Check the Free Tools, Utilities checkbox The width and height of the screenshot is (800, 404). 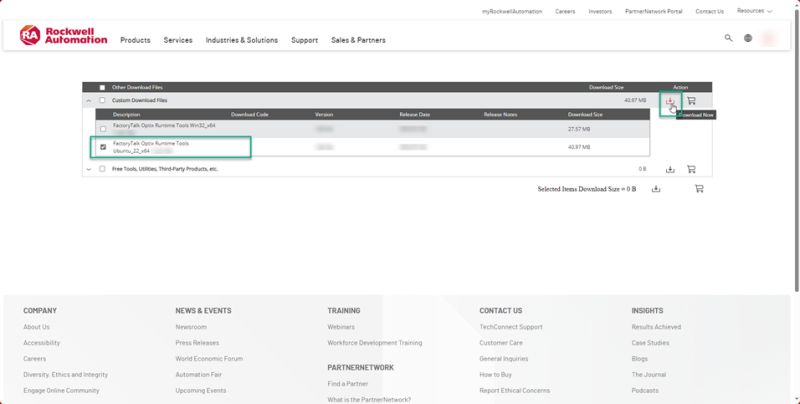[x=102, y=169]
